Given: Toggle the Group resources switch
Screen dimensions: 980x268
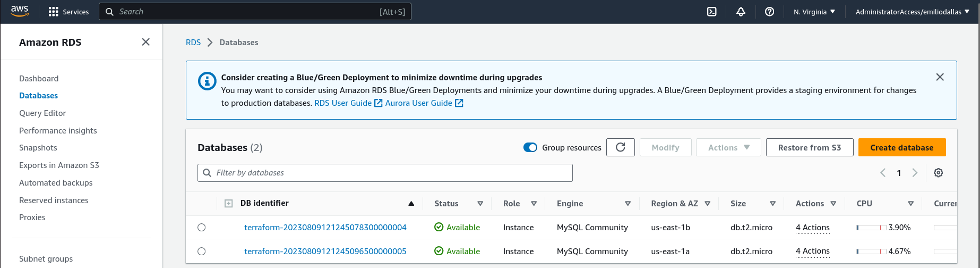Looking at the screenshot, I should [x=530, y=147].
